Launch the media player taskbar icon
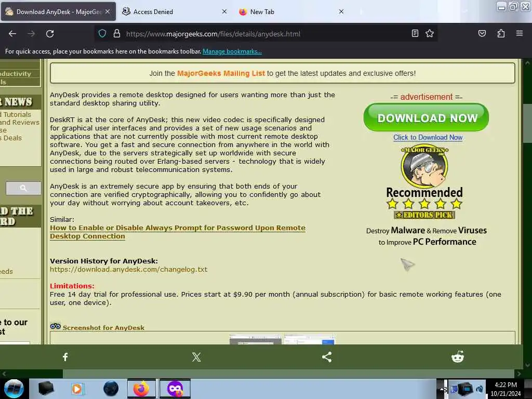 (x=77, y=389)
